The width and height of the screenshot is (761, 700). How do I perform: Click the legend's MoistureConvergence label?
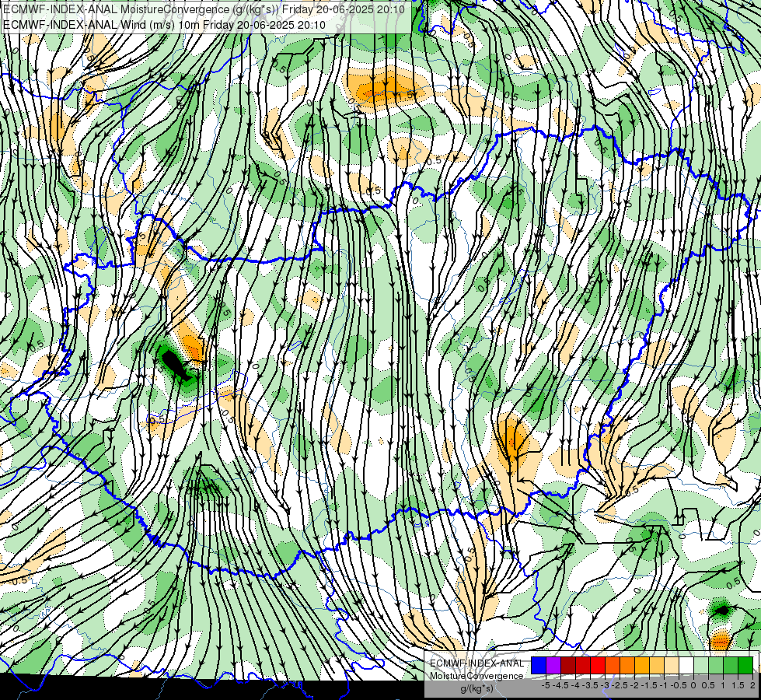point(476,676)
